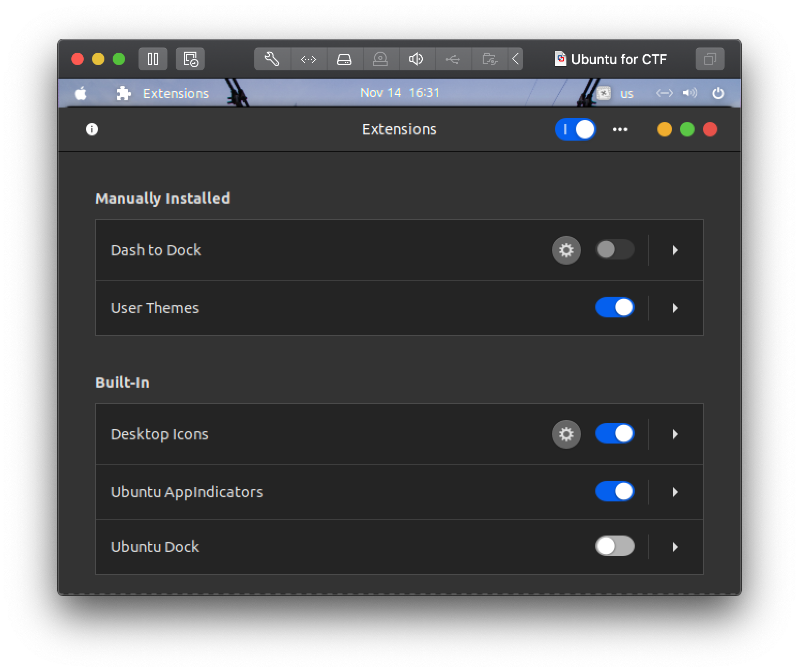Image resolution: width=799 pixels, height=672 pixels.
Task: Open the power system menu
Action: coord(718,93)
